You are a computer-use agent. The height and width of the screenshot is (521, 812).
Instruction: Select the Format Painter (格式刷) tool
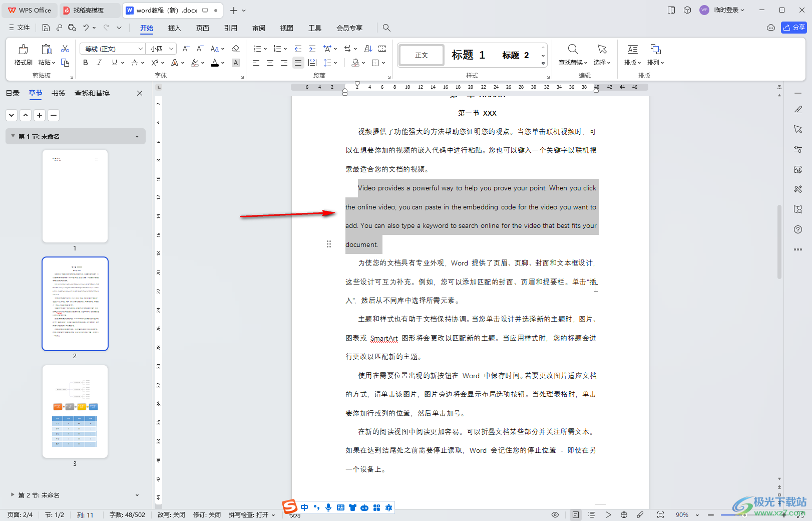(x=23, y=55)
